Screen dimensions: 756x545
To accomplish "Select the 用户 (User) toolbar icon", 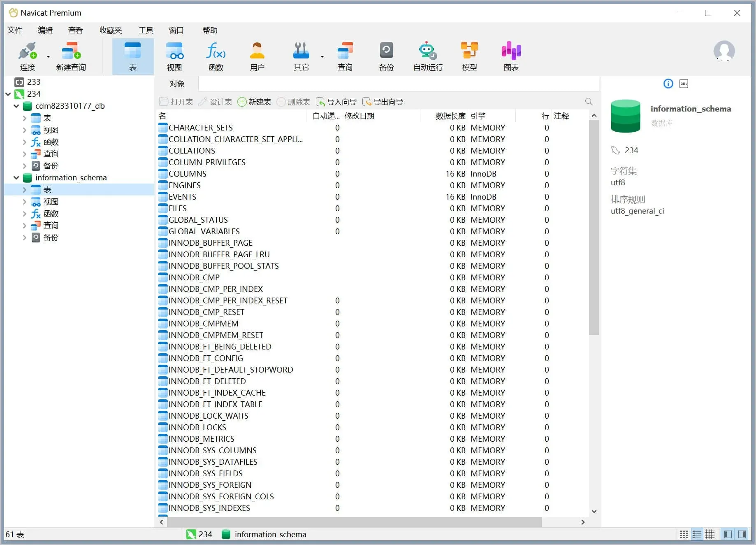I will [257, 56].
